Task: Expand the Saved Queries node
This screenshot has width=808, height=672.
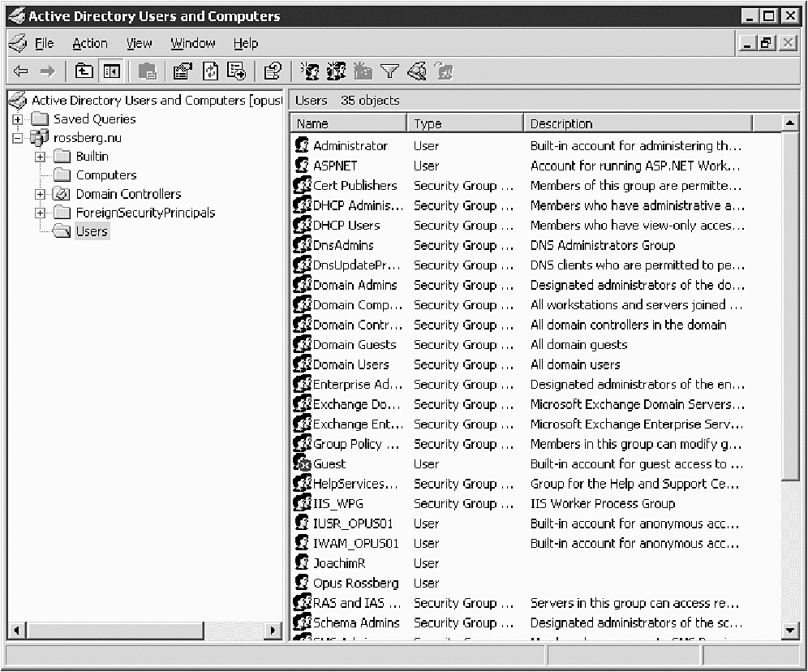Action: point(18,119)
